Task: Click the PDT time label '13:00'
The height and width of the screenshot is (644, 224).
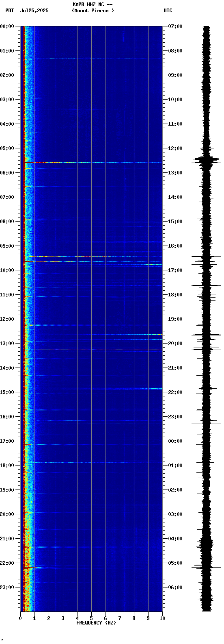Action: 7,344
